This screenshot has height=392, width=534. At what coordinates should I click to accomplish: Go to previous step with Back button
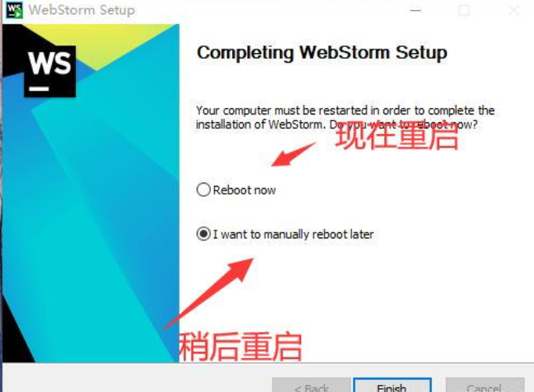[311, 385]
